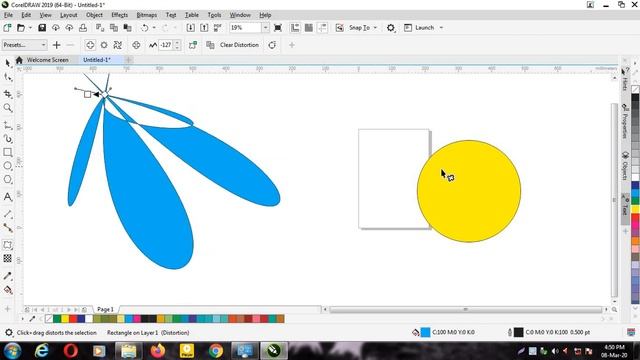Click the Export icon
The image size is (640, 360).
(204, 28)
